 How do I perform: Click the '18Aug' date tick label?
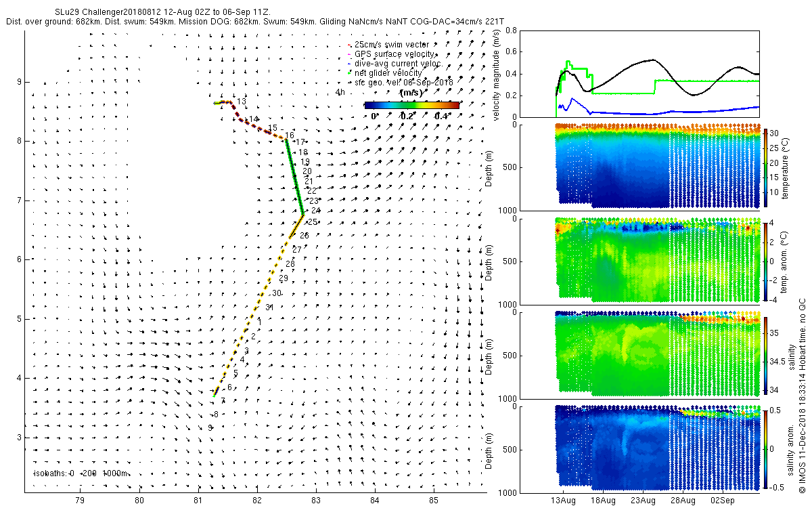[603, 501]
